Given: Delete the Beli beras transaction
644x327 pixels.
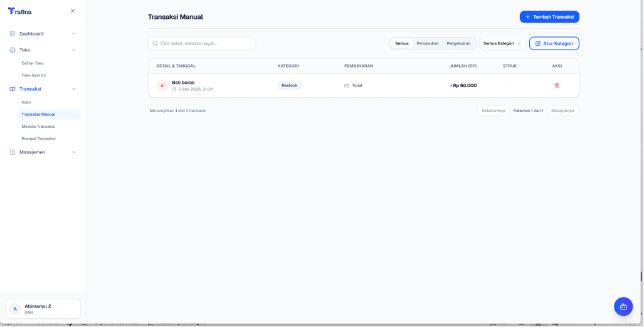Looking at the screenshot, I should click(x=557, y=85).
